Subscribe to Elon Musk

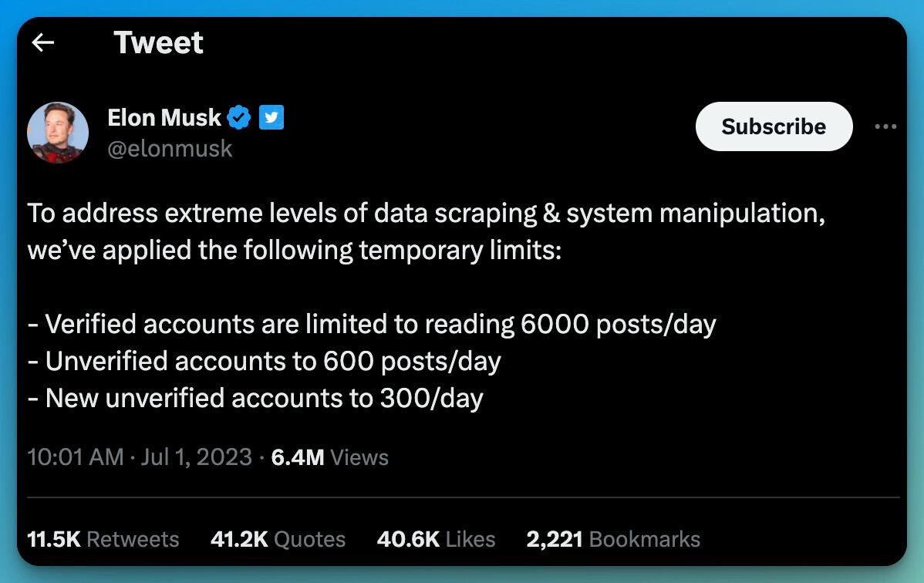(774, 126)
